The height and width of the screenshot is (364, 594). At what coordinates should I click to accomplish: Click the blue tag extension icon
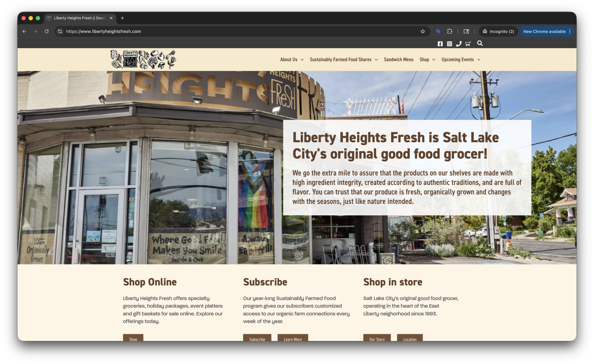pyautogui.click(x=438, y=31)
